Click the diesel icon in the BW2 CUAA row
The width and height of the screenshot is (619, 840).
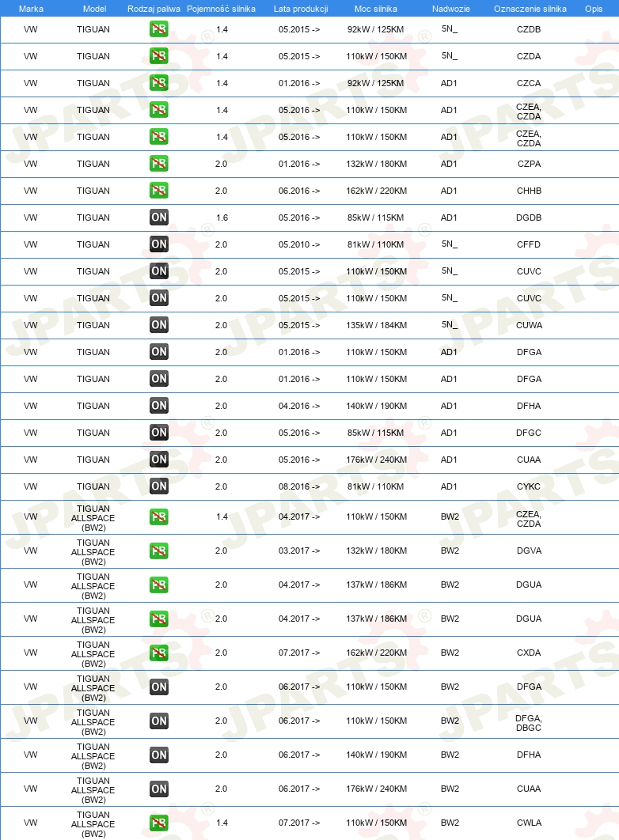click(158, 789)
